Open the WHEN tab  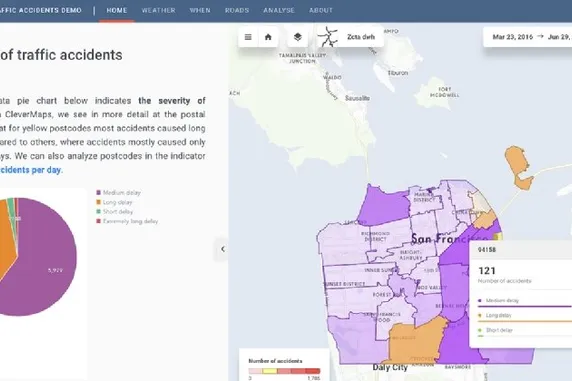200,11
